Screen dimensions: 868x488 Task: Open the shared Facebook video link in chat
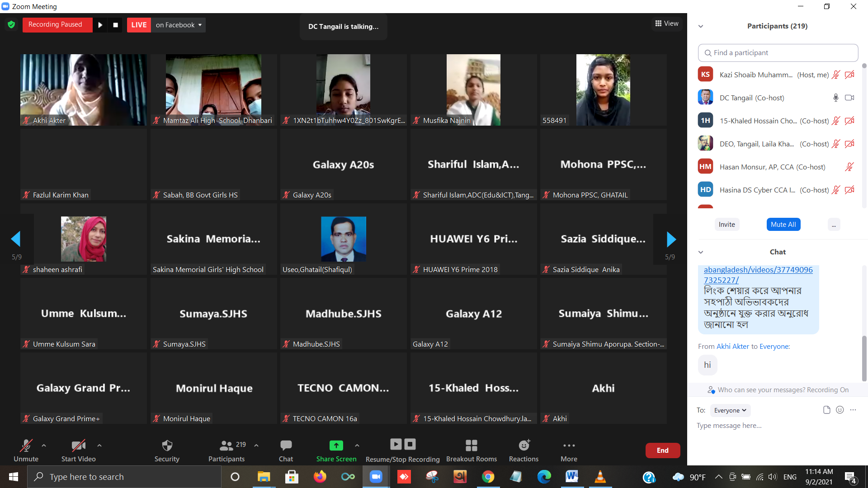(758, 275)
